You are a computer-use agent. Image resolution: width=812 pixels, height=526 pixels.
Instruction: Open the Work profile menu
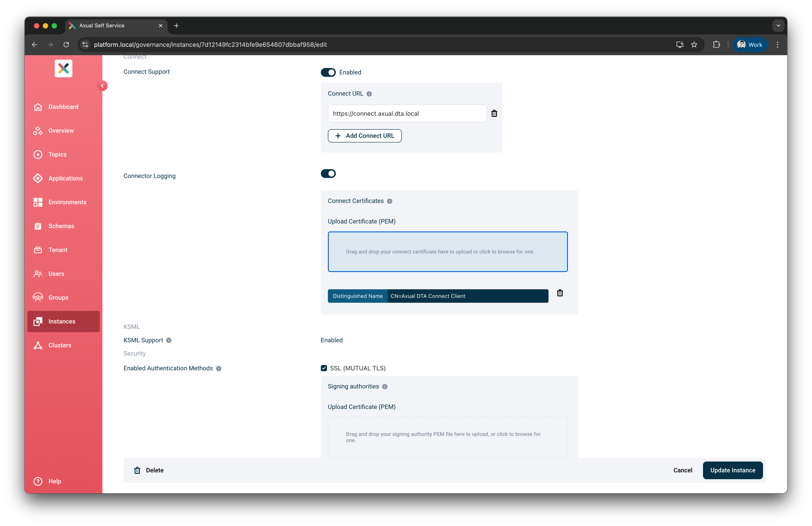(749, 44)
